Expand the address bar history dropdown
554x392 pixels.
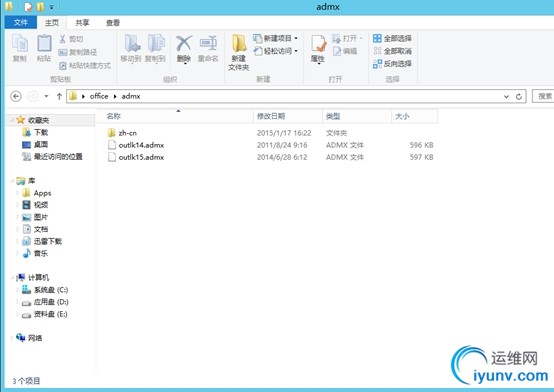506,96
